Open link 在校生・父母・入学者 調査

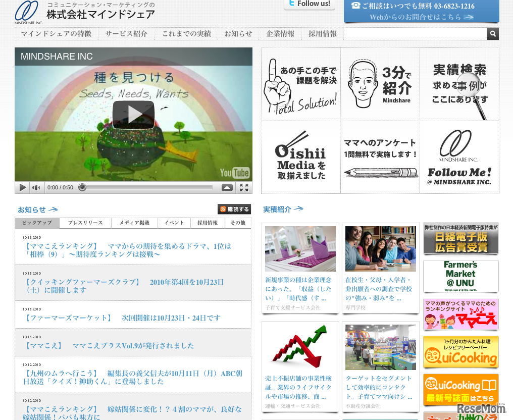(379, 289)
